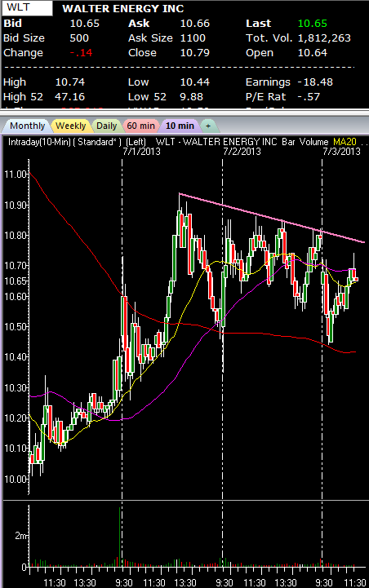
Task: Click the Standard* template label
Action: pyautogui.click(x=98, y=142)
